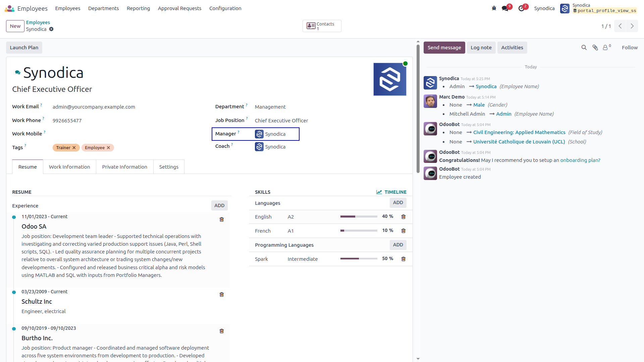
Task: Click the chat icon beside Synodica name
Action: click(x=17, y=72)
